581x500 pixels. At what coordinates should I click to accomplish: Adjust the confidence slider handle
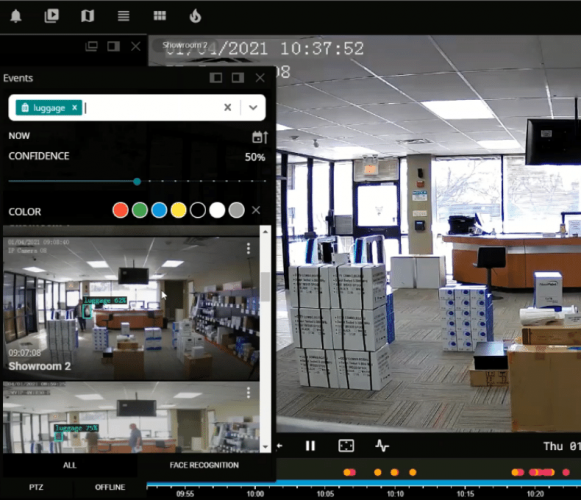(137, 182)
